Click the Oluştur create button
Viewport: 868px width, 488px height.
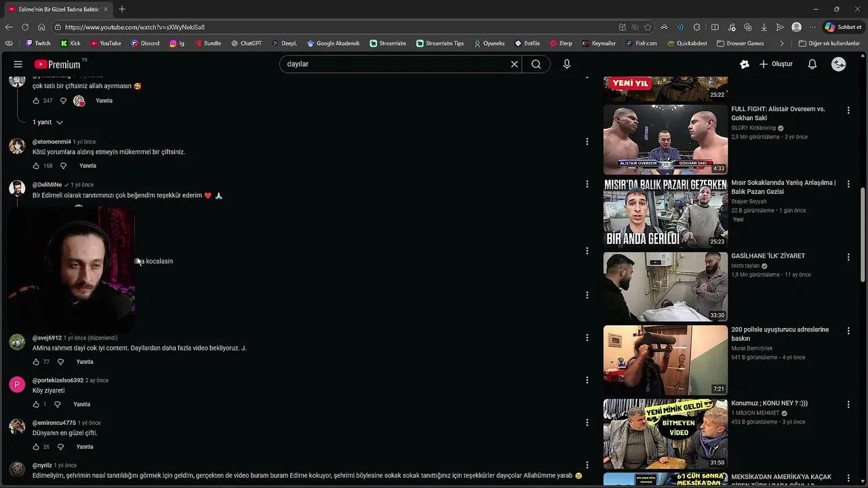(x=776, y=64)
